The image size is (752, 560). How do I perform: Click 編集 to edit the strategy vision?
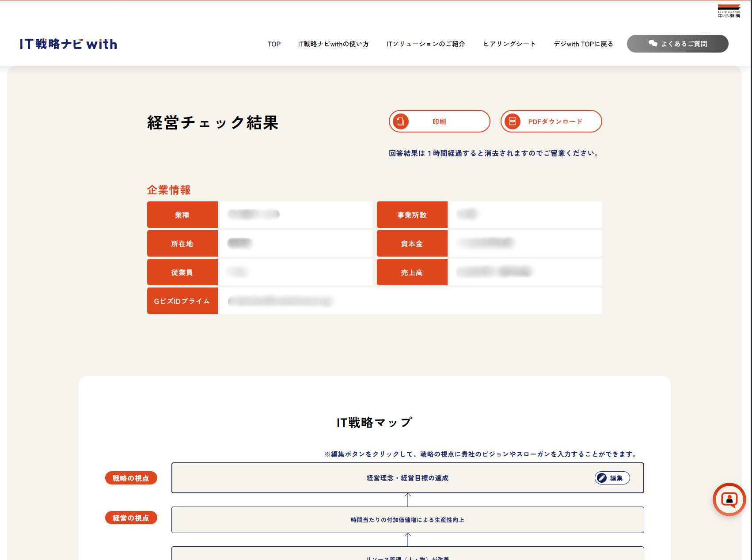pos(616,478)
